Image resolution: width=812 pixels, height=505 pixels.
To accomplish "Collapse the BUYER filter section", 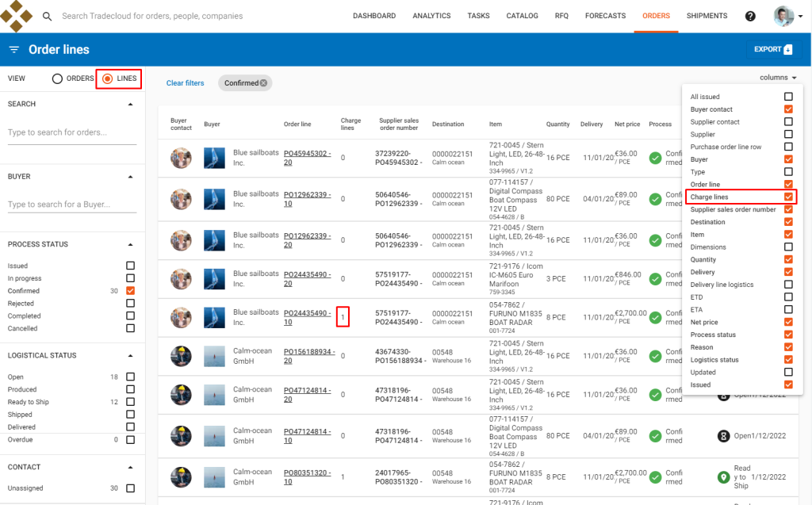I will [x=131, y=177].
